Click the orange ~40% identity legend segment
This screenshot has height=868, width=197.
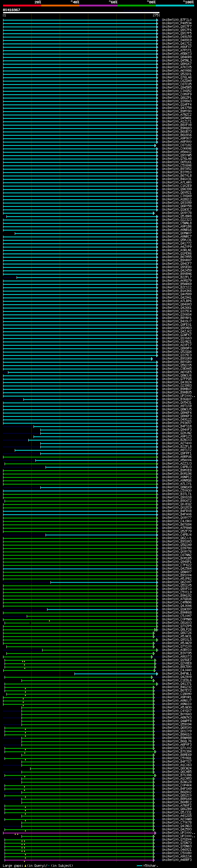pyautogui.click(x=60, y=6)
